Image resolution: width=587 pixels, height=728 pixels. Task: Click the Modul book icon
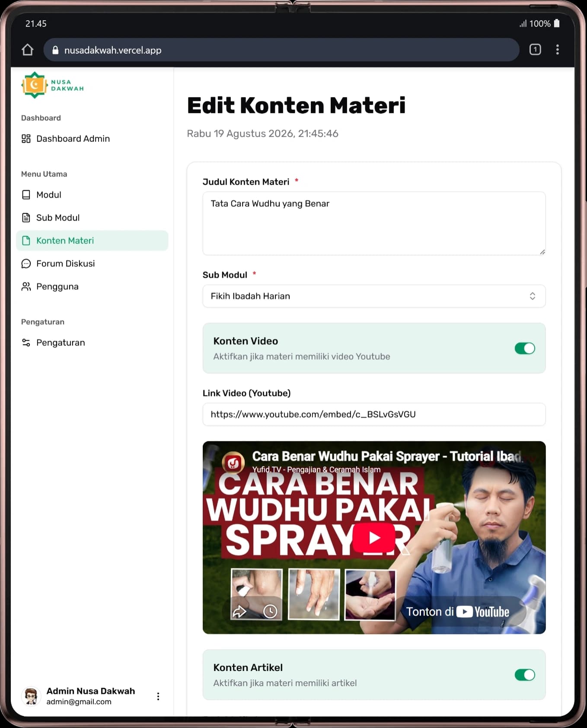pos(26,195)
